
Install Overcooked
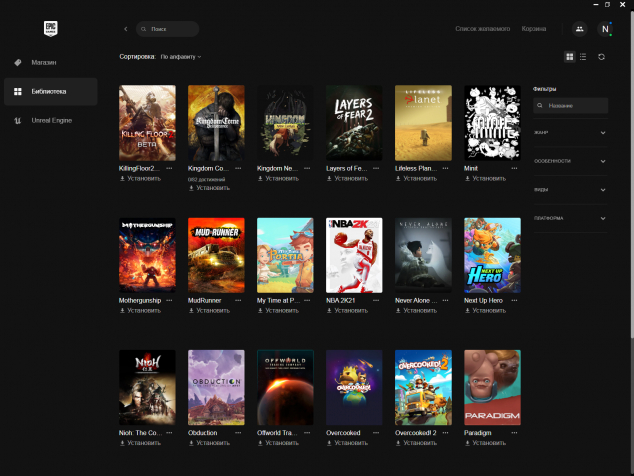(x=347, y=443)
